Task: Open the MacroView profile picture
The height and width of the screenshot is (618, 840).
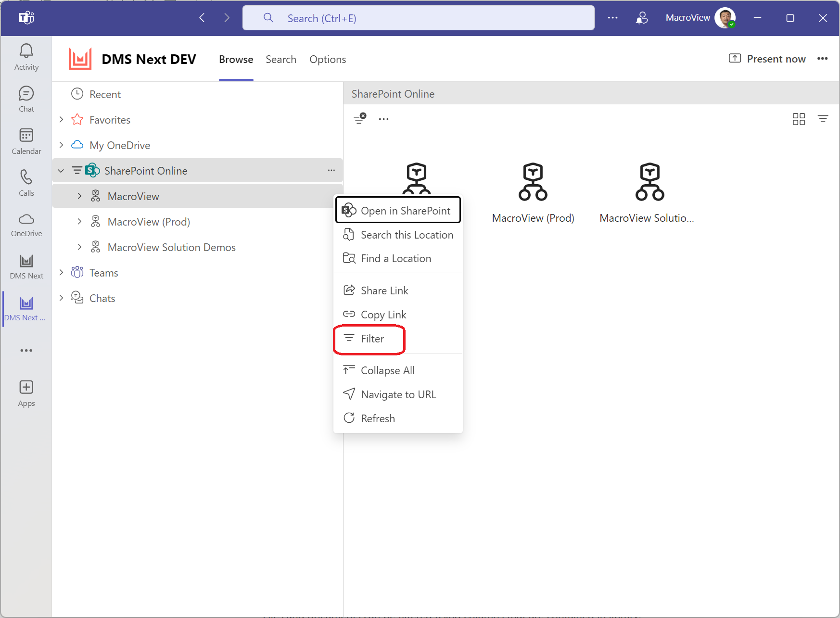Action: click(x=725, y=18)
